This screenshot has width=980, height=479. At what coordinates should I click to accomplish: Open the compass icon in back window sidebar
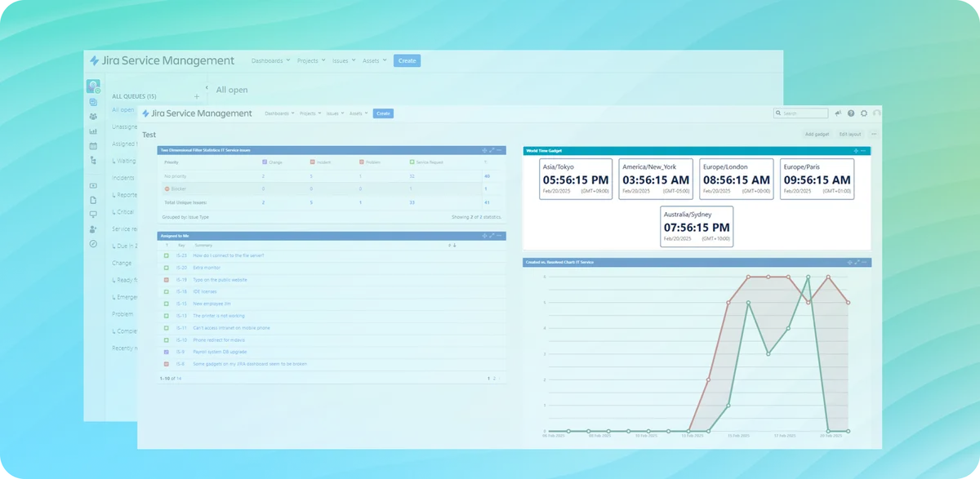coord(93,244)
